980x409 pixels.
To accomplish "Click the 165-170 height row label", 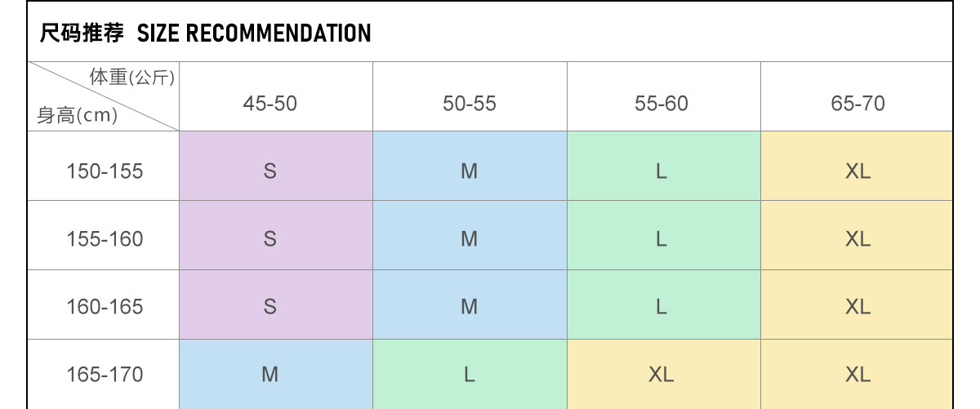I will coord(105,375).
